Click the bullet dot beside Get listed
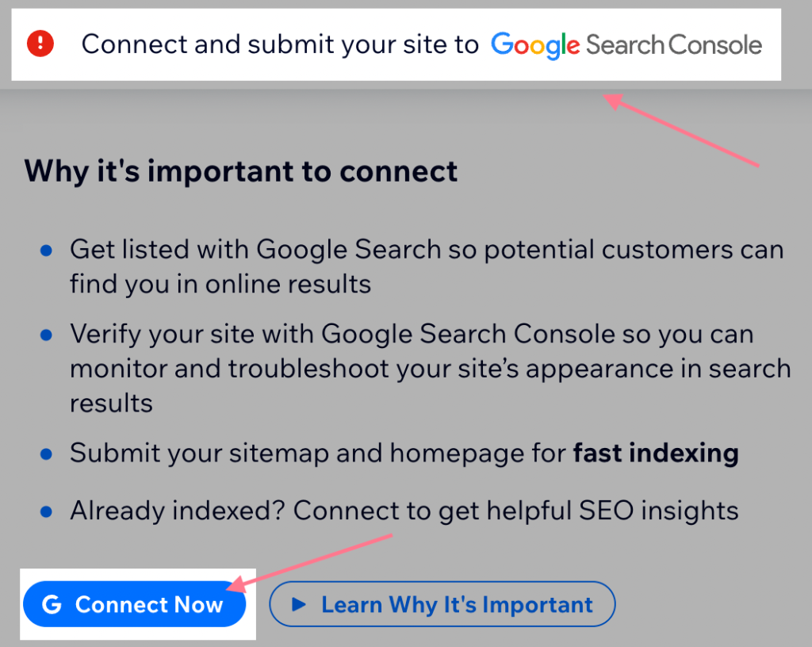The height and width of the screenshot is (647, 812). [46, 251]
